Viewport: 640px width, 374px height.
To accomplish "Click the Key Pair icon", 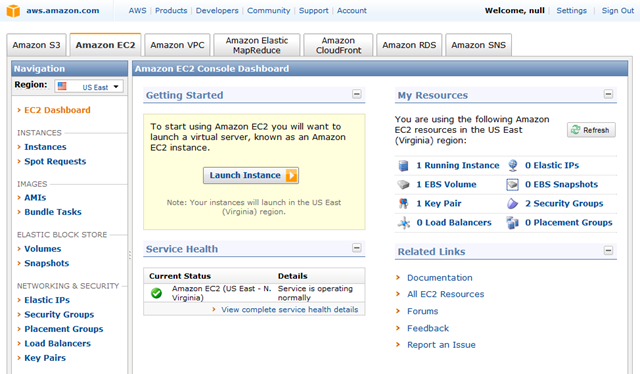I will pos(403,203).
